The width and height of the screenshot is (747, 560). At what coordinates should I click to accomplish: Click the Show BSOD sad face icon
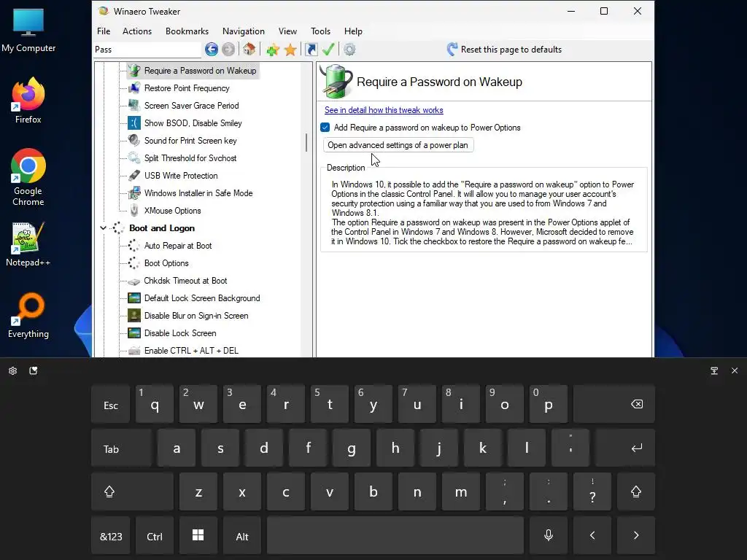coord(134,122)
